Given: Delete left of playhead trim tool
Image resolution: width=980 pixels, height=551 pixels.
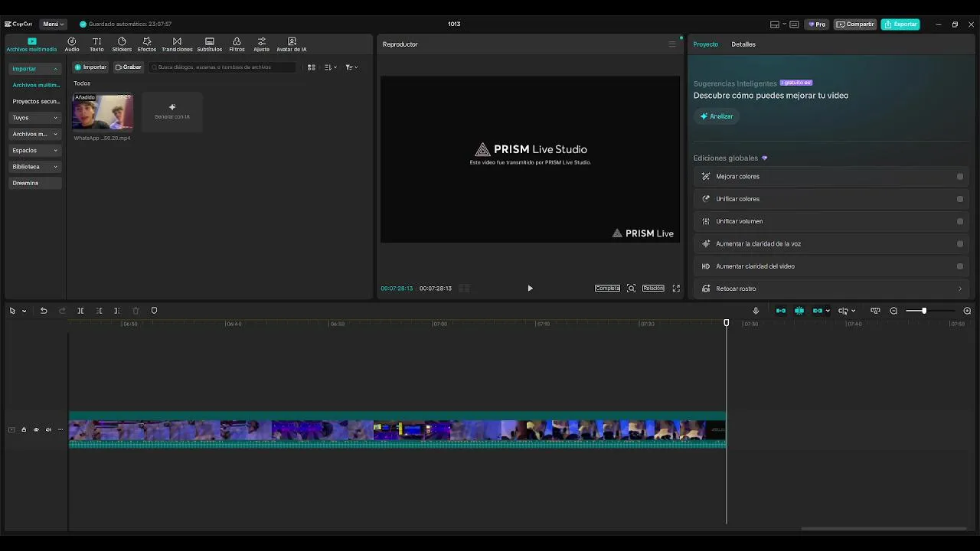Looking at the screenshot, I should [99, 311].
